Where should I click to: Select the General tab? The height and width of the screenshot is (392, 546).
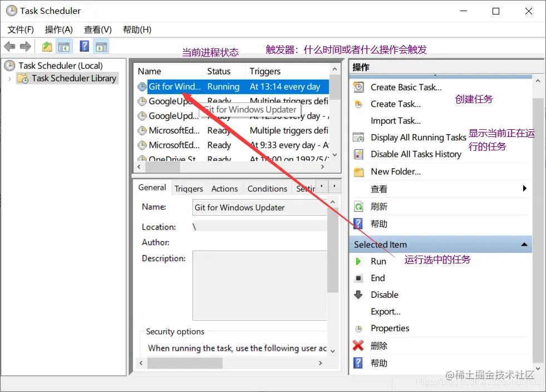point(152,188)
